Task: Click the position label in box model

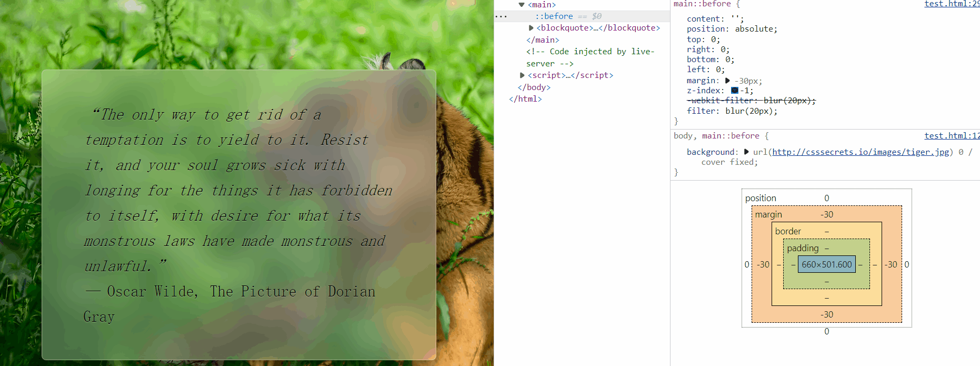Action: pyautogui.click(x=761, y=198)
